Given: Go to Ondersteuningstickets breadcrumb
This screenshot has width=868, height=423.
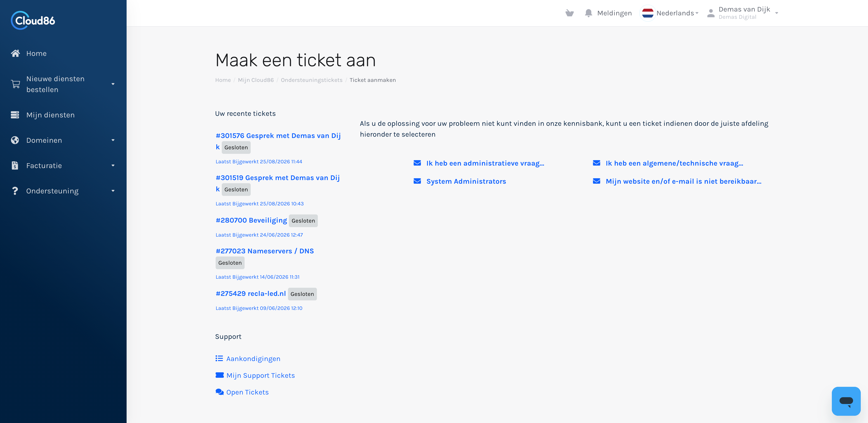Looking at the screenshot, I should [x=311, y=80].
